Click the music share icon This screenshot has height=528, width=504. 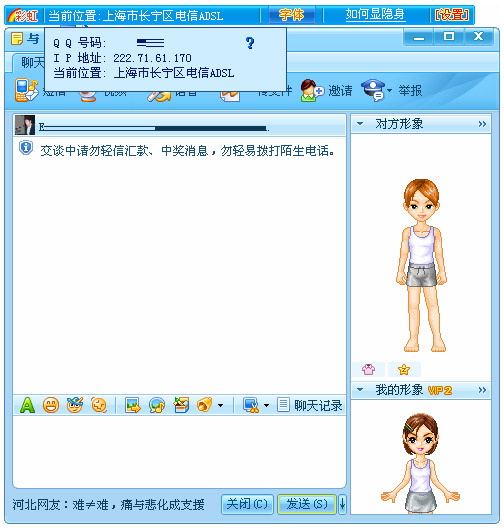(x=157, y=405)
